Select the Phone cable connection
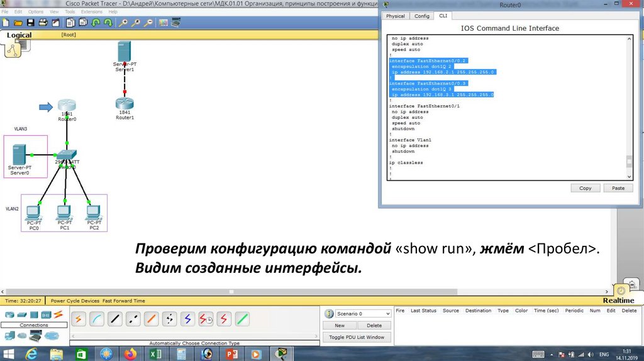 pos(169,319)
